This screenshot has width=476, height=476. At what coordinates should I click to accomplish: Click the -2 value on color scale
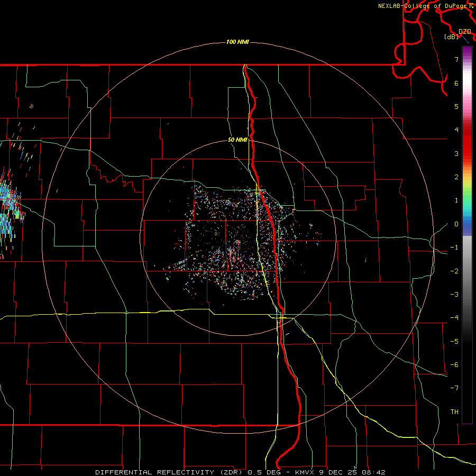click(x=454, y=271)
